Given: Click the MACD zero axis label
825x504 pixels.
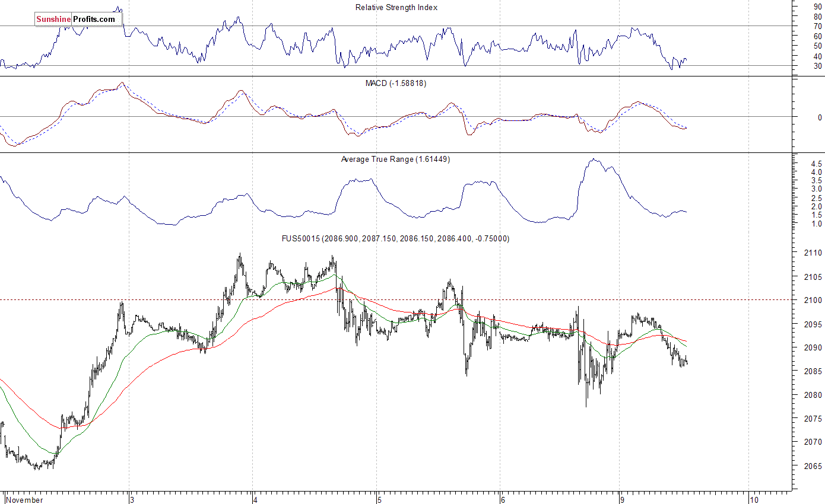Looking at the screenshot, I should (x=820, y=118).
